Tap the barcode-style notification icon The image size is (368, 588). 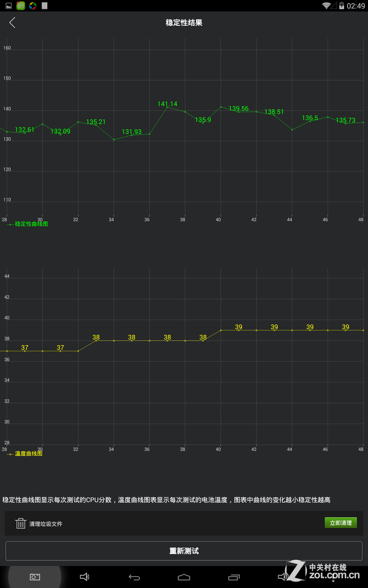point(44,6)
